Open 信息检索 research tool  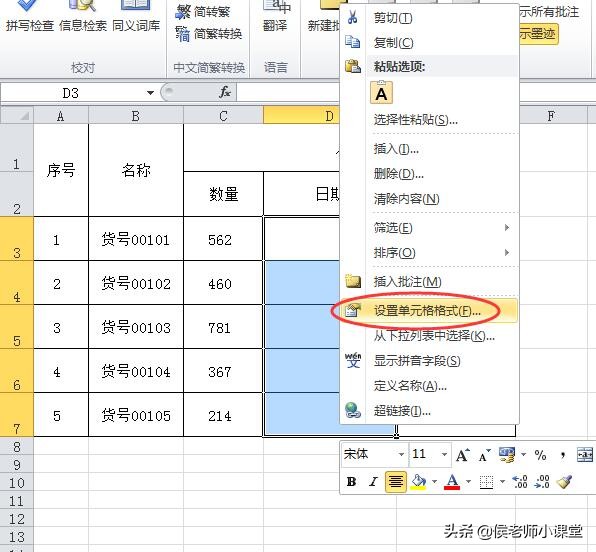(82, 17)
